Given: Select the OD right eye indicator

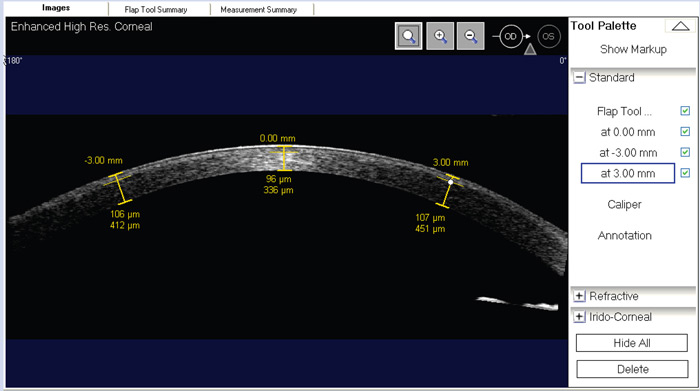Looking at the screenshot, I should pos(510,37).
